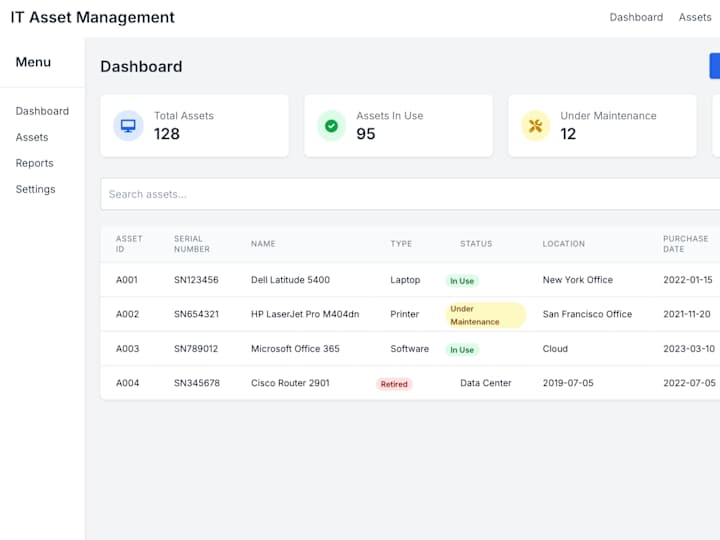The image size is (720, 540).
Task: Click the In Use badge for A003
Action: [462, 350]
